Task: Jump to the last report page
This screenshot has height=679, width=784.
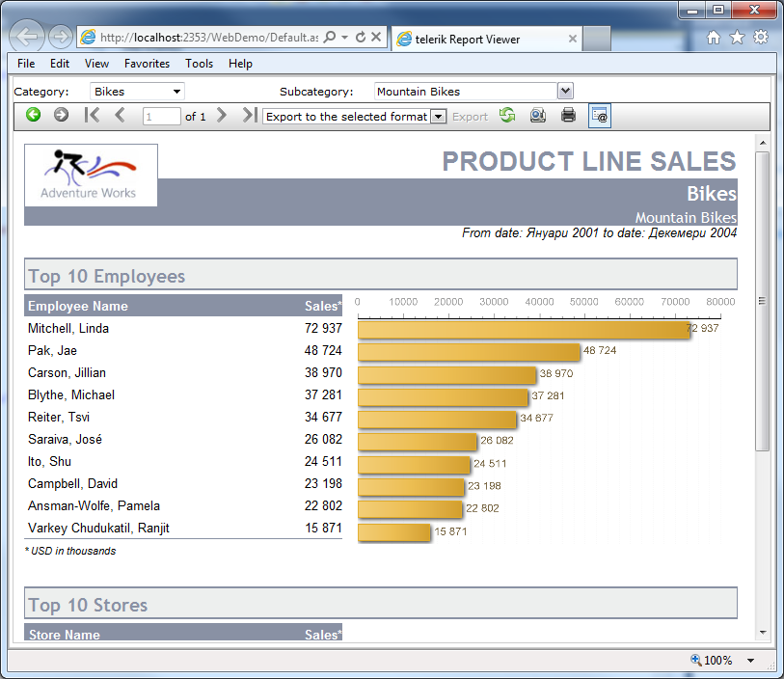Action: point(247,115)
